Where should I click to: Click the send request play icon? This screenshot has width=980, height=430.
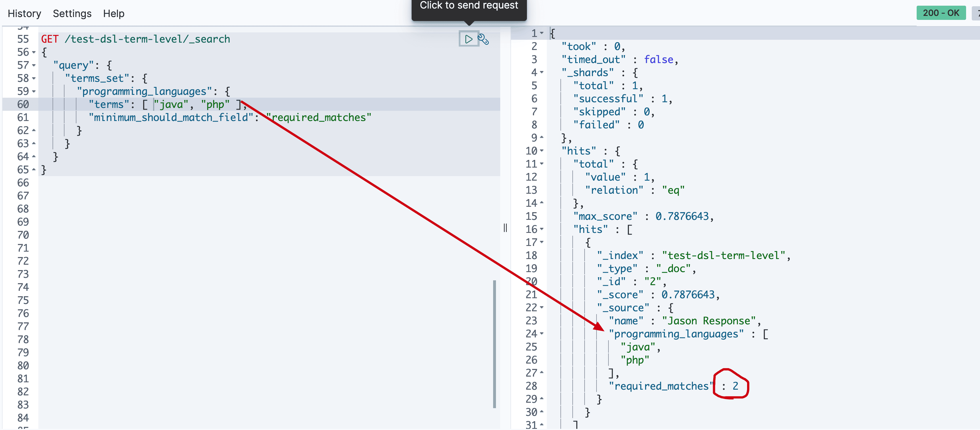pos(468,39)
